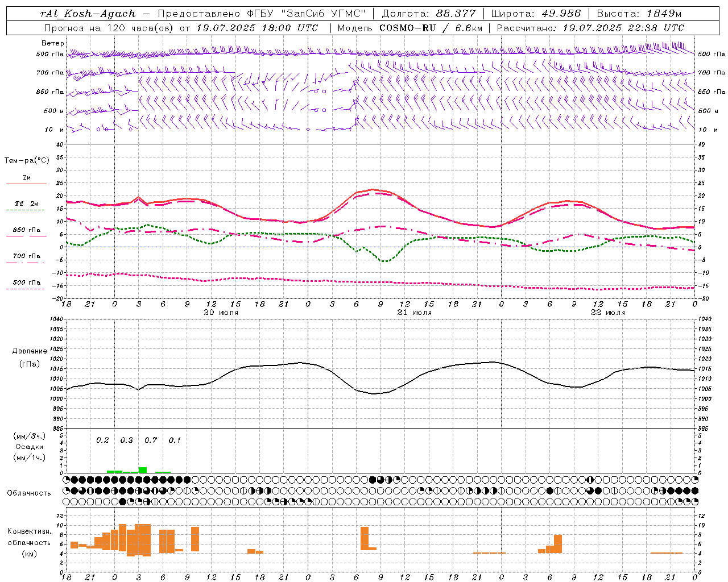The image size is (728, 582).
Task: Click the Рассчитано: 19.07.2025 22:38 UTC timestamp
Action: pos(590,28)
